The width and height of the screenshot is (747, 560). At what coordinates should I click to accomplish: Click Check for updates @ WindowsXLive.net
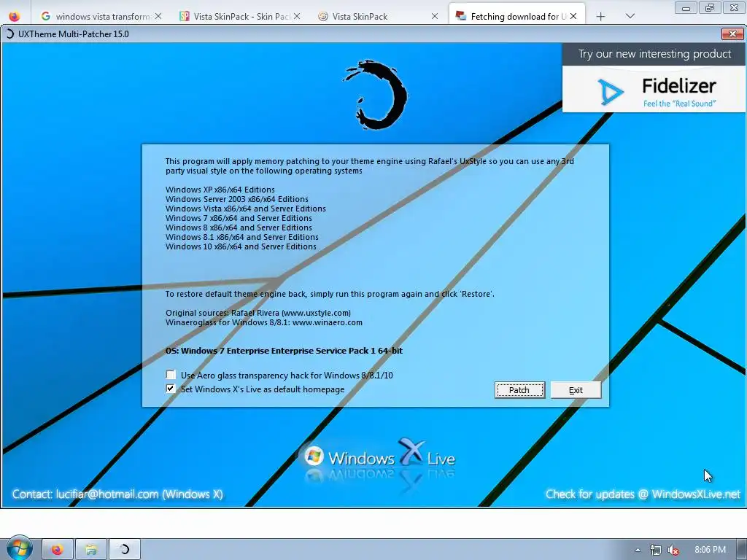[x=643, y=494]
